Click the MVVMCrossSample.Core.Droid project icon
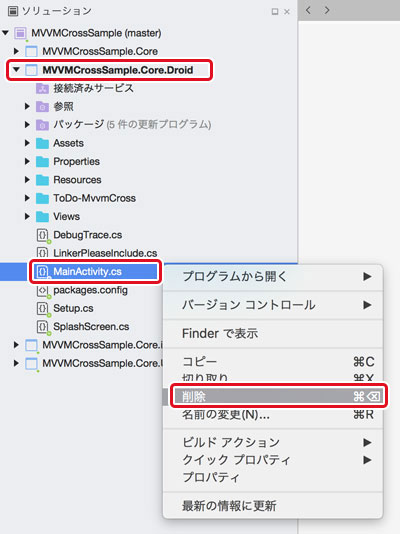Screen dimensions: 400x534 [31, 70]
